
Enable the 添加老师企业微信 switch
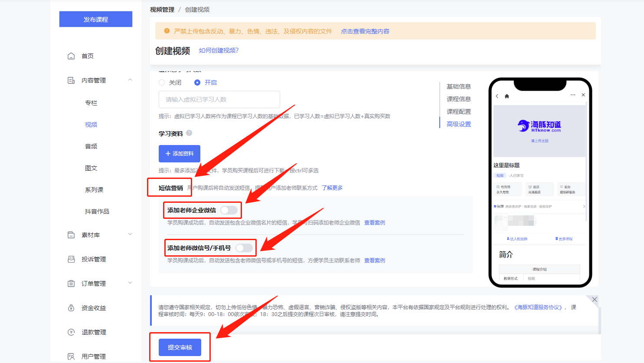(229, 210)
